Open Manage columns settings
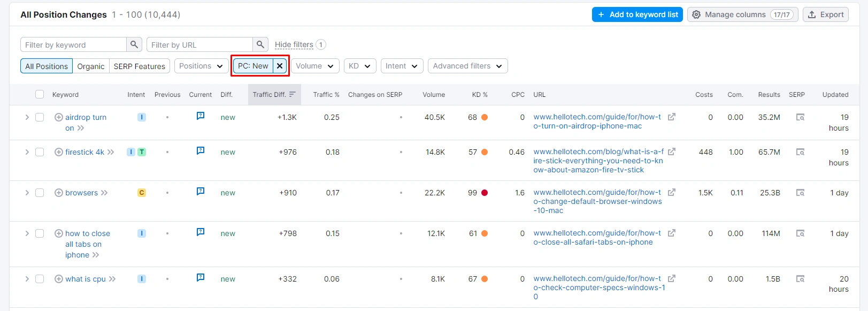Viewport: 868px width, 311px height. tap(743, 14)
